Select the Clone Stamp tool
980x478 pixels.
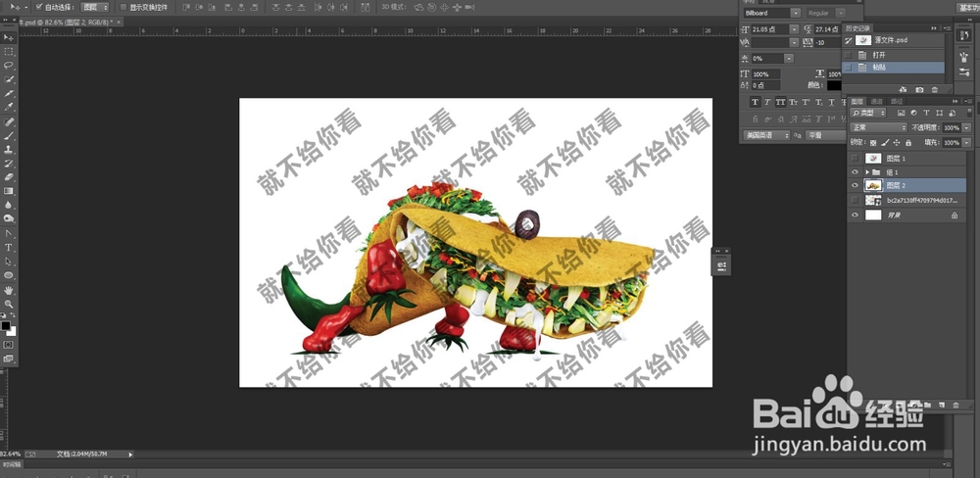click(x=9, y=150)
